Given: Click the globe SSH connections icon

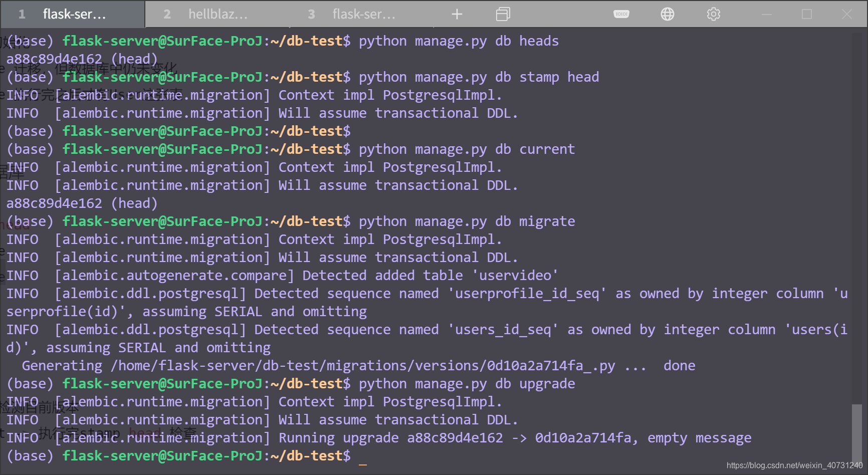Looking at the screenshot, I should click(x=667, y=14).
